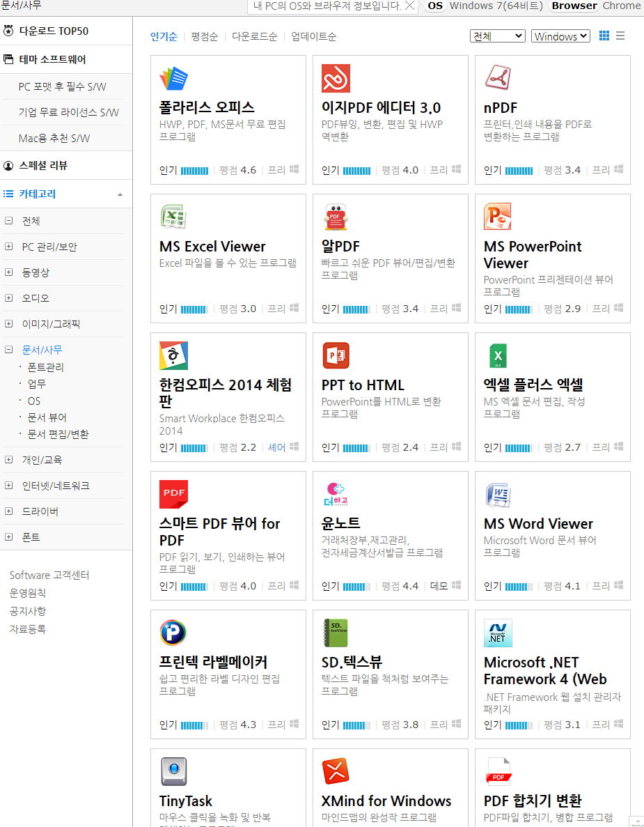Expand the 드라이버 category

click(x=8, y=511)
